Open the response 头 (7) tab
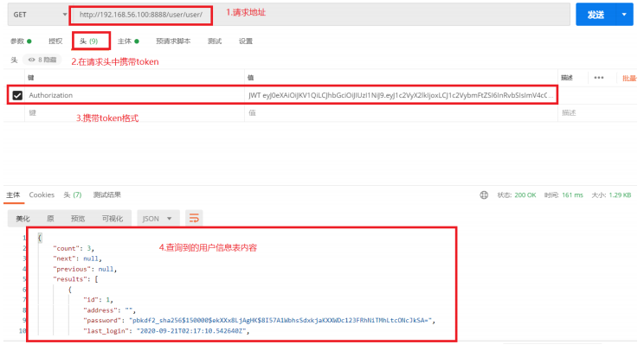Image resolution: width=644 pixels, height=351 pixels. (x=73, y=195)
